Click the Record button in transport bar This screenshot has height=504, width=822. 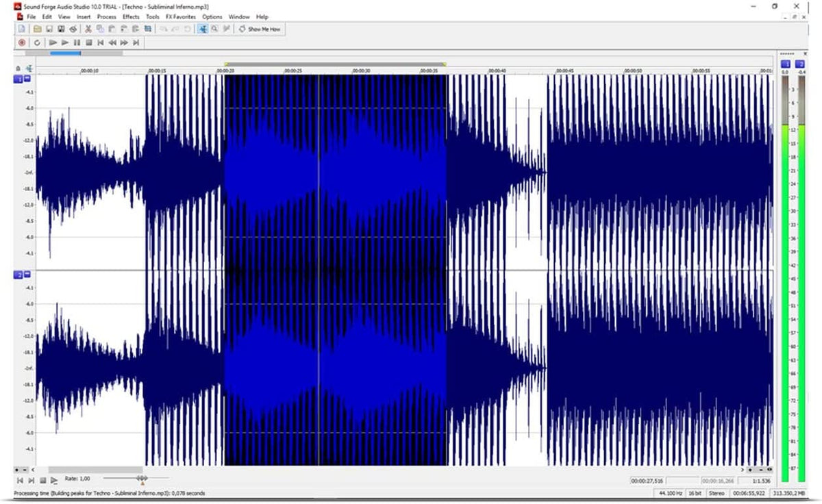[x=21, y=42]
